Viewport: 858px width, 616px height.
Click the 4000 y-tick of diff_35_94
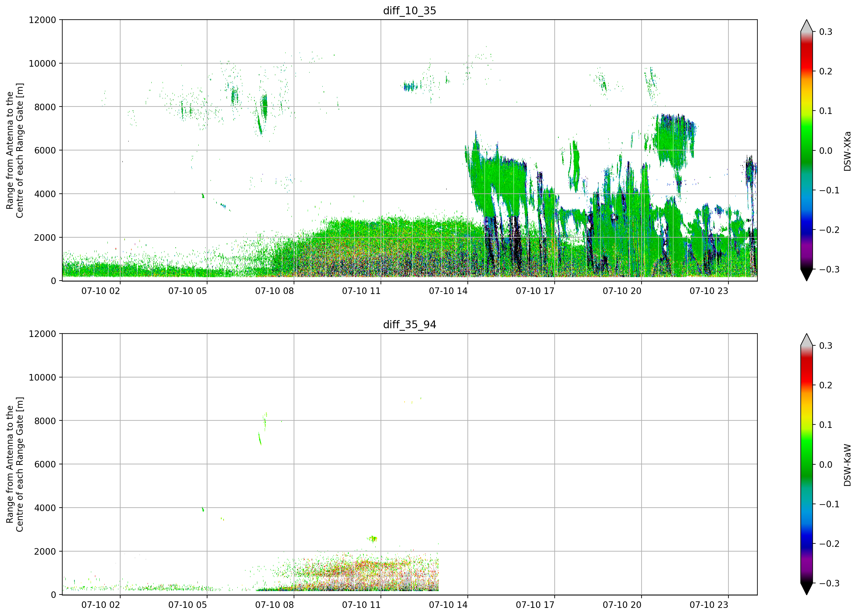tap(45, 508)
